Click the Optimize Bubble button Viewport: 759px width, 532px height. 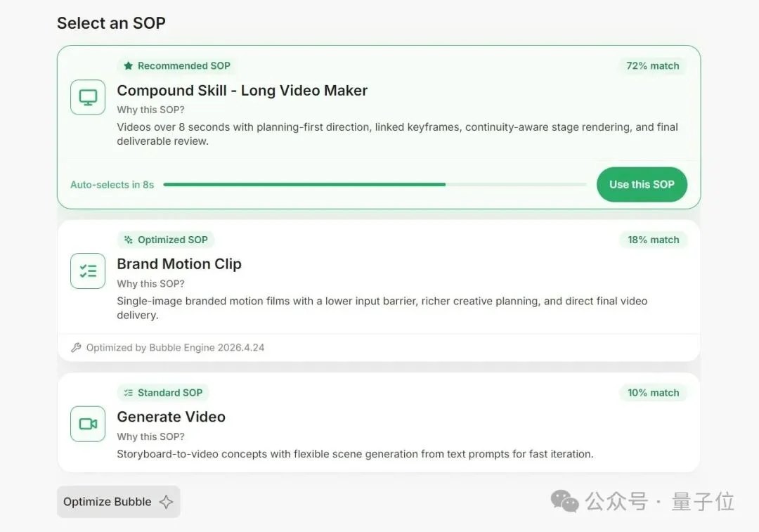pos(119,502)
